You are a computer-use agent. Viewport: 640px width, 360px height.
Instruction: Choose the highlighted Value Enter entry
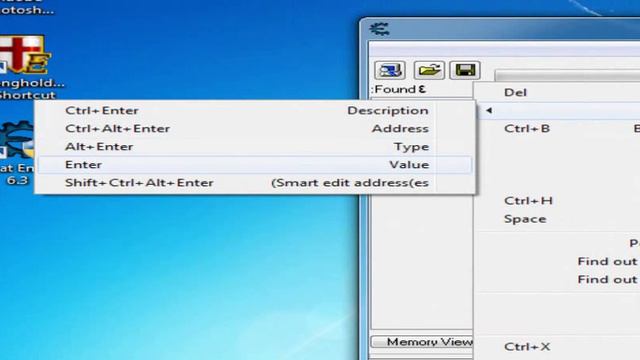[x=255, y=165]
